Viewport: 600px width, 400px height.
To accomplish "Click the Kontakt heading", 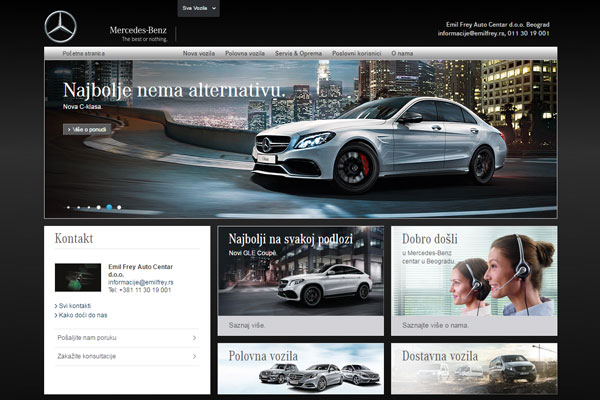I will tap(74, 238).
